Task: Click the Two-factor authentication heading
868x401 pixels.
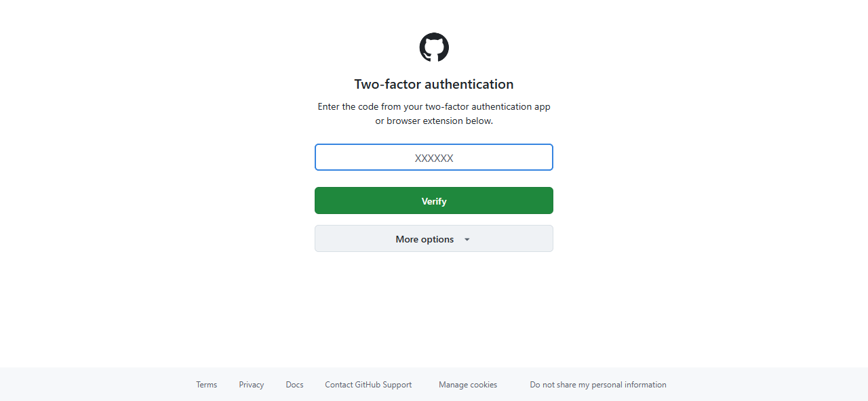Action: pos(434,84)
